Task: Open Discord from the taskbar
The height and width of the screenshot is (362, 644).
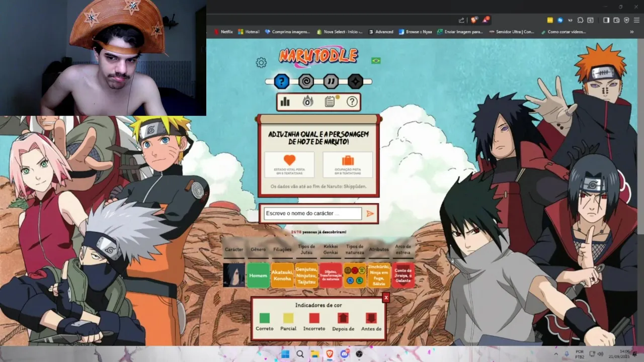Action: click(344, 354)
